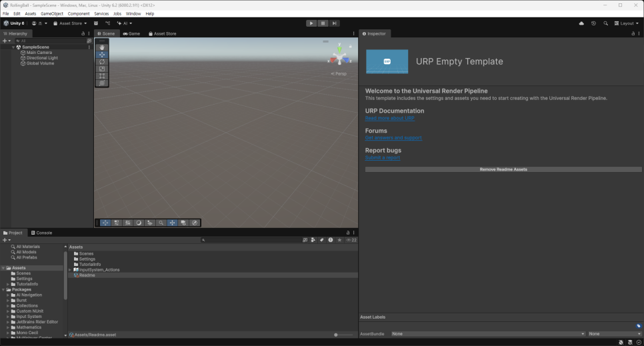Screen dimensions: 644x346
Task: Open the GameObject menu
Action: click(x=52, y=13)
